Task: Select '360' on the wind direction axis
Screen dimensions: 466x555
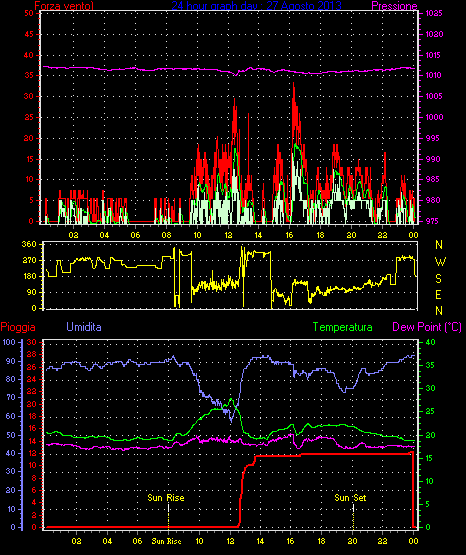Action: (x=29, y=244)
